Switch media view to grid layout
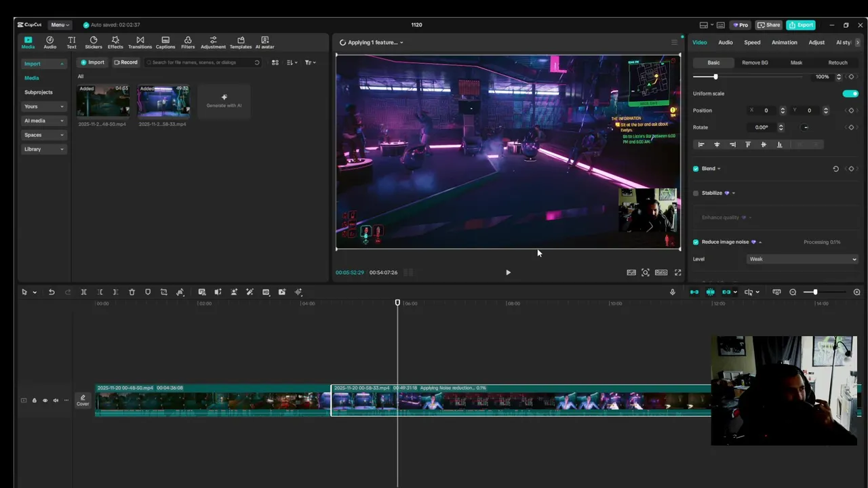The image size is (868, 488). [275, 62]
